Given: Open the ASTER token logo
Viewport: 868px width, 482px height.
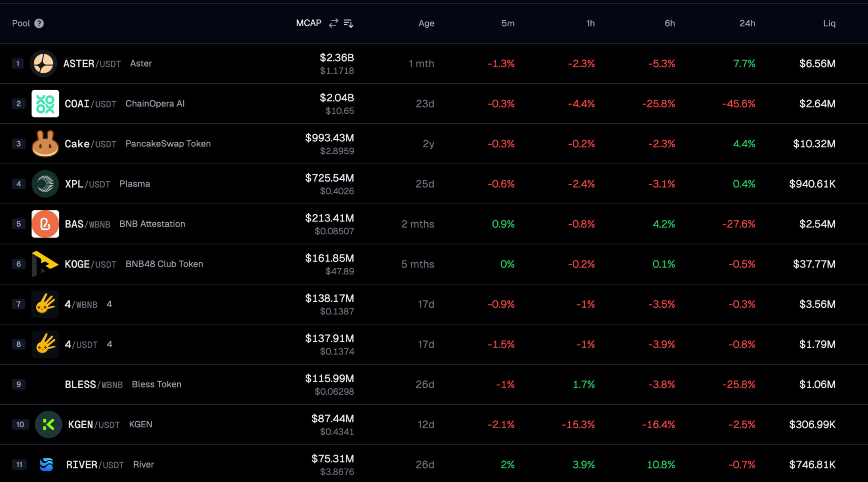Looking at the screenshot, I should click(44, 64).
